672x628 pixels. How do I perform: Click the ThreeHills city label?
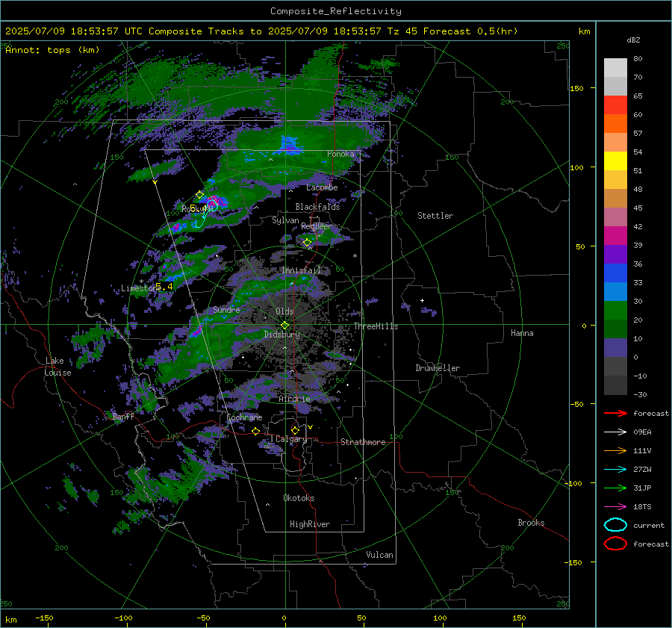pyautogui.click(x=376, y=326)
